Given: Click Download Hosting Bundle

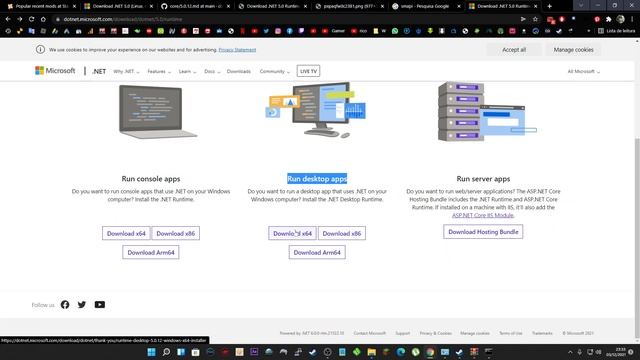Looking at the screenshot, I should click(483, 231).
